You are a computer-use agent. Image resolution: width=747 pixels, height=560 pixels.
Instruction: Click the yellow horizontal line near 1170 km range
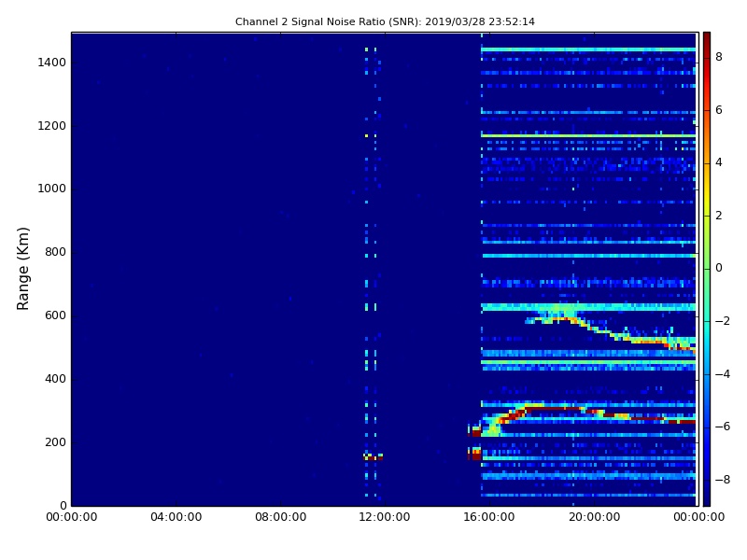(588, 135)
